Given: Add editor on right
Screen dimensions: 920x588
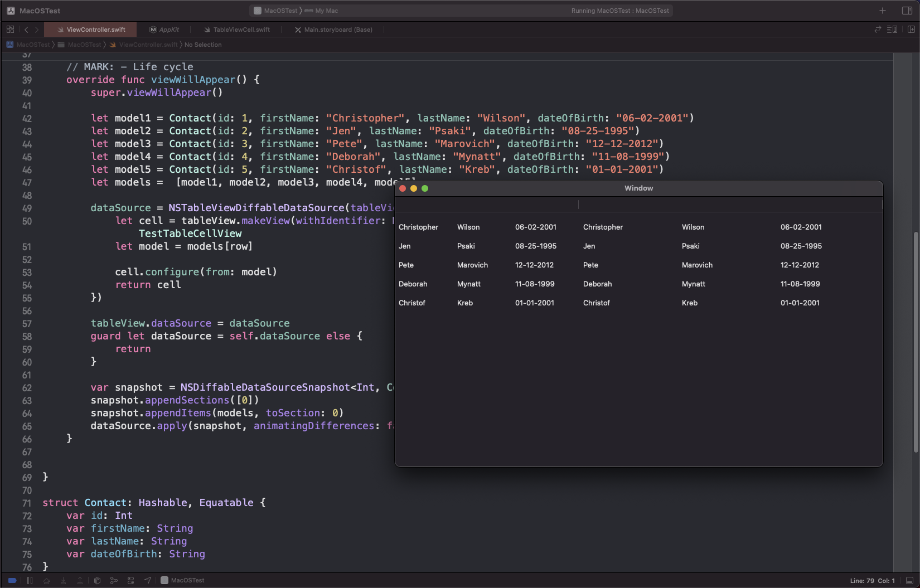Looking at the screenshot, I should (911, 30).
